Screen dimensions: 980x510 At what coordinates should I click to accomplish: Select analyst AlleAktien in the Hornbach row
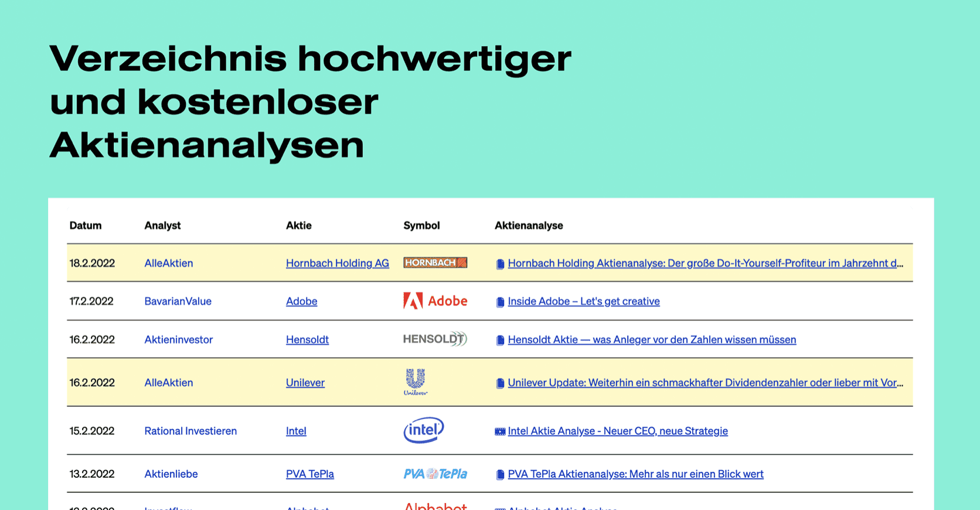(x=169, y=263)
